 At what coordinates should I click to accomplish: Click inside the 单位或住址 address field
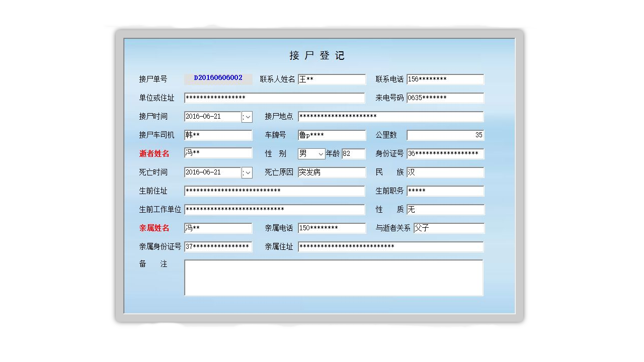[274, 98]
